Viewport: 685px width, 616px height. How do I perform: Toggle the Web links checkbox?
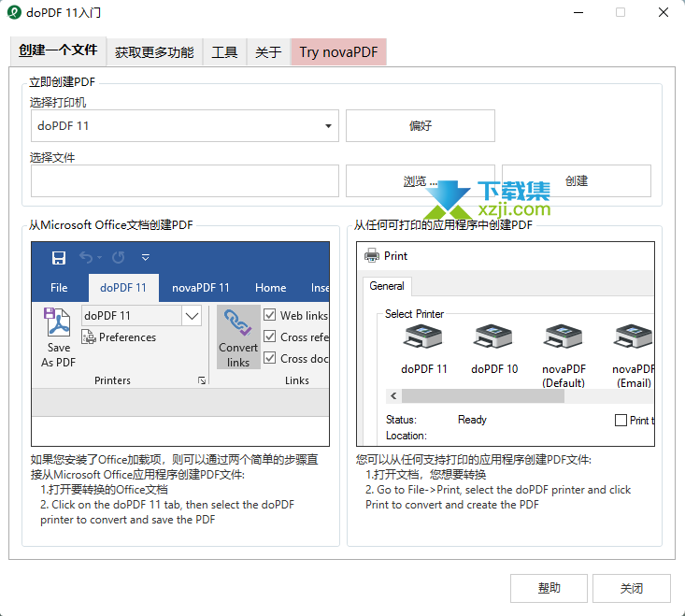(270, 315)
